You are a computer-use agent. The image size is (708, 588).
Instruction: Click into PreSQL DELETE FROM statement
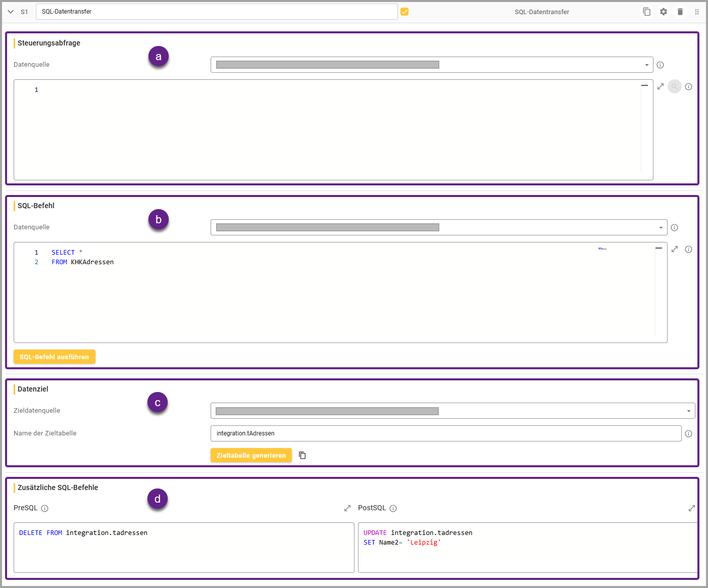[83, 533]
